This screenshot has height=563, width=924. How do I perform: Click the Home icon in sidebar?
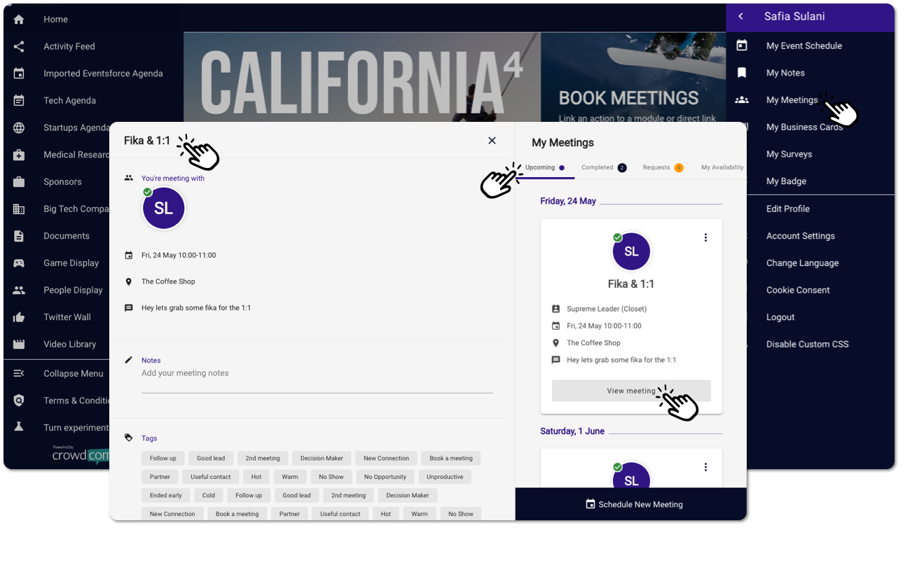[x=19, y=20]
